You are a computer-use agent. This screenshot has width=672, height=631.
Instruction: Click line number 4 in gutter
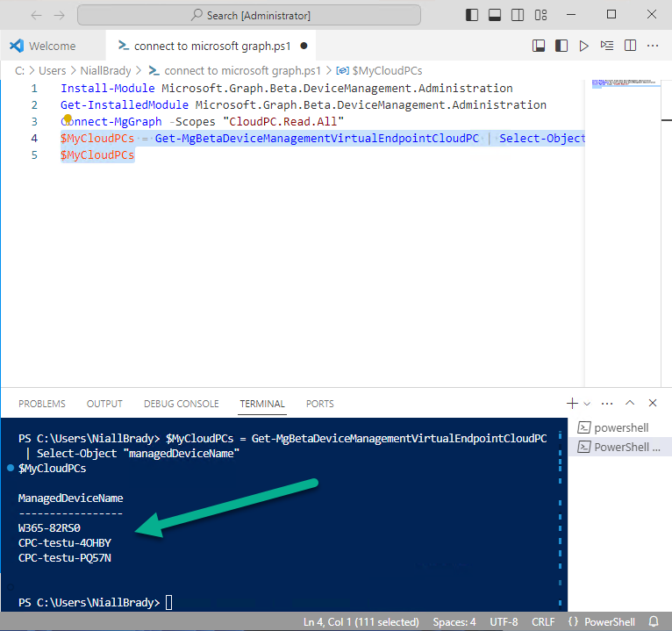(x=34, y=139)
